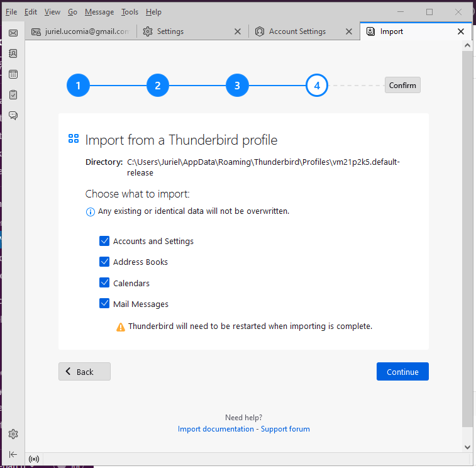
Task: Click scrollbar up arrow
Action: (x=467, y=45)
